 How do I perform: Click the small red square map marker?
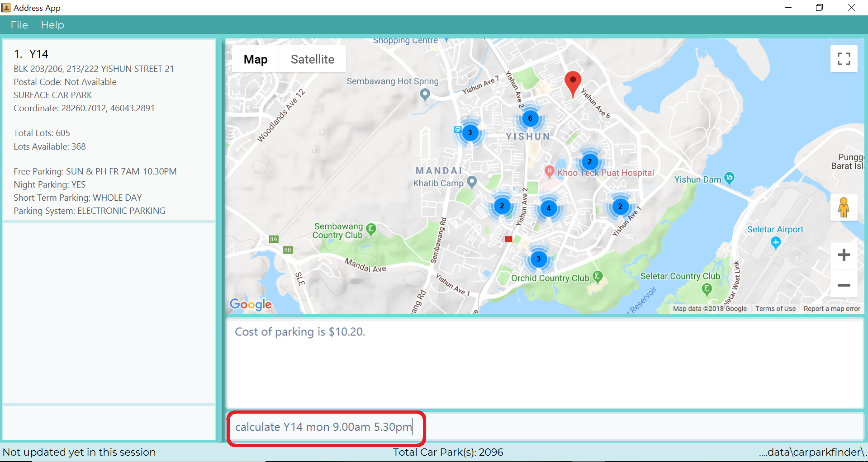click(x=508, y=239)
